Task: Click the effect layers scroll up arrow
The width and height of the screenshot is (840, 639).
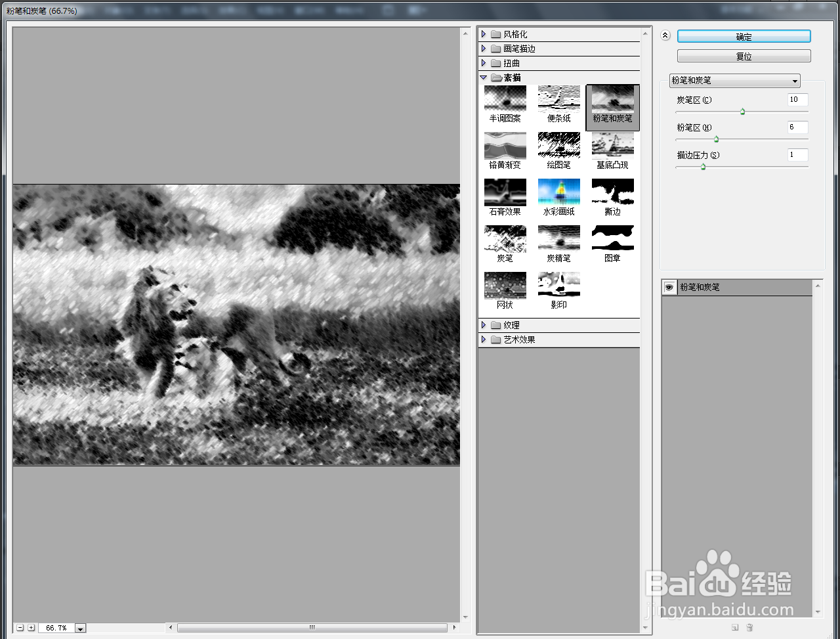Action: [818, 285]
